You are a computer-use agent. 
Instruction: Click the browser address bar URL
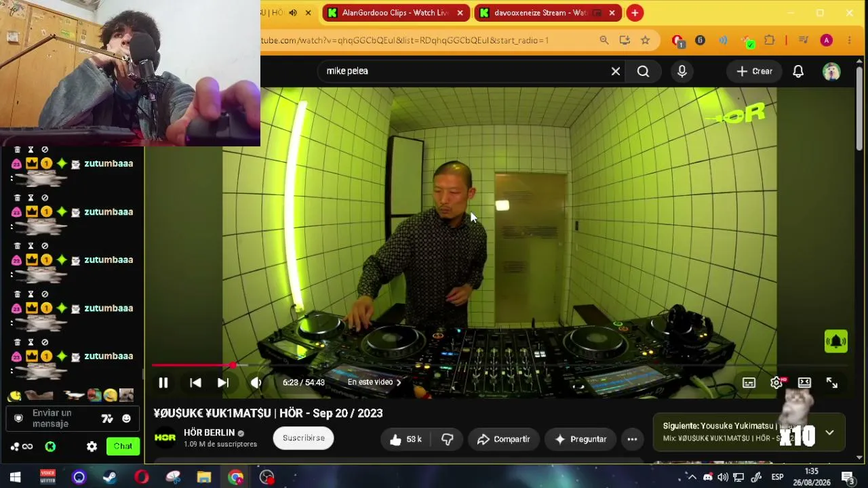click(405, 41)
